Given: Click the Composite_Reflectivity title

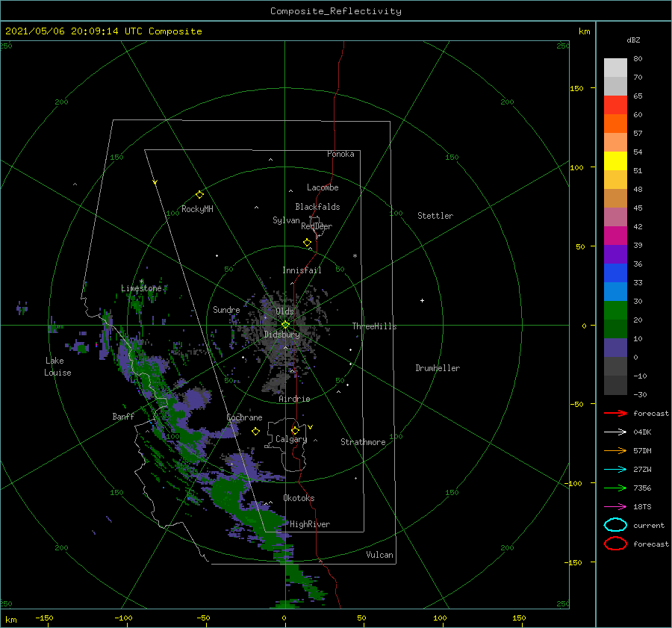Looking at the screenshot, I should pos(336,11).
